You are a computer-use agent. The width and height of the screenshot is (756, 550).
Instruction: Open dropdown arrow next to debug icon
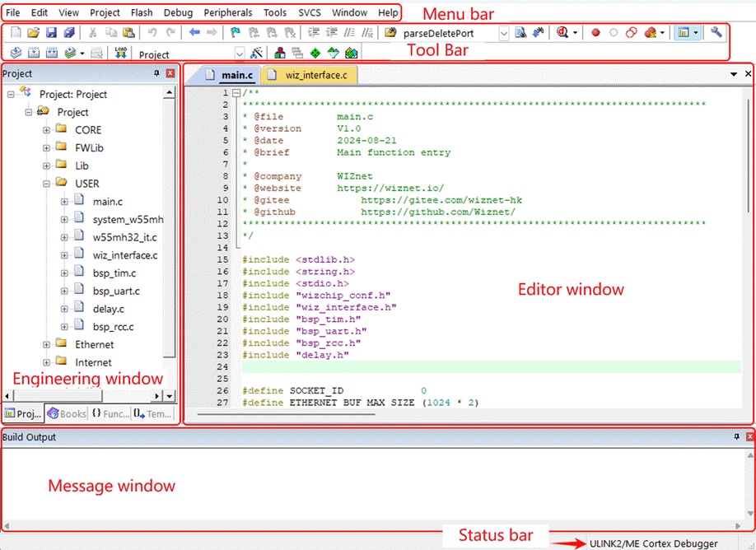pos(575,33)
